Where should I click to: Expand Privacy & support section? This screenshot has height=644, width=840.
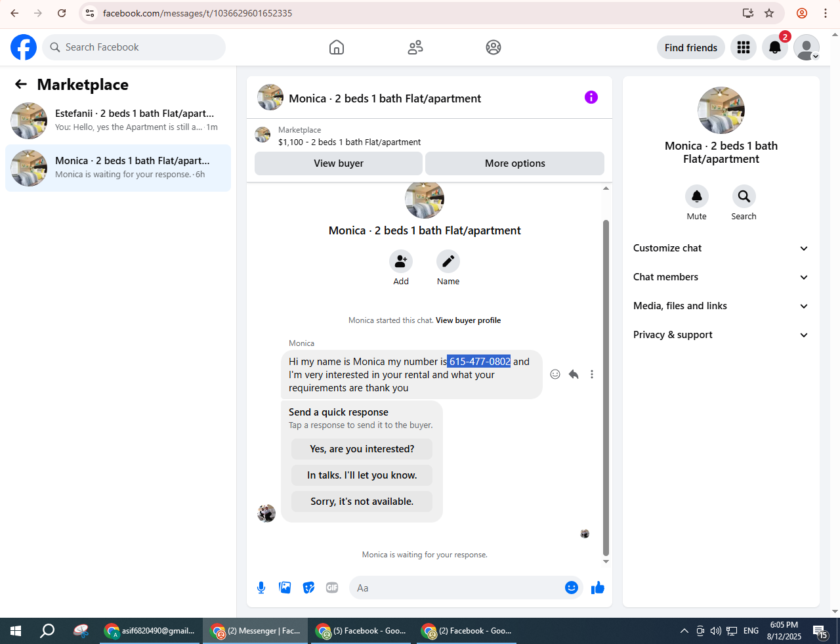pyautogui.click(x=721, y=335)
